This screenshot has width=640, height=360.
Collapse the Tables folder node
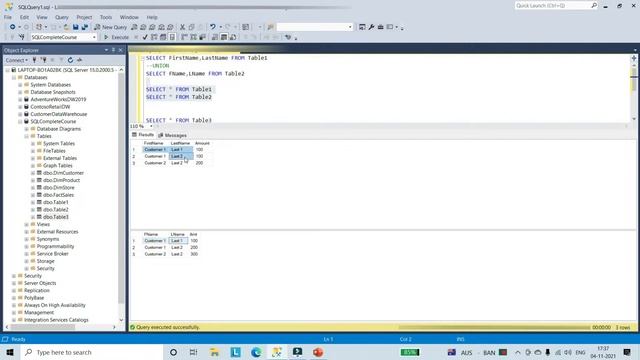(27, 136)
